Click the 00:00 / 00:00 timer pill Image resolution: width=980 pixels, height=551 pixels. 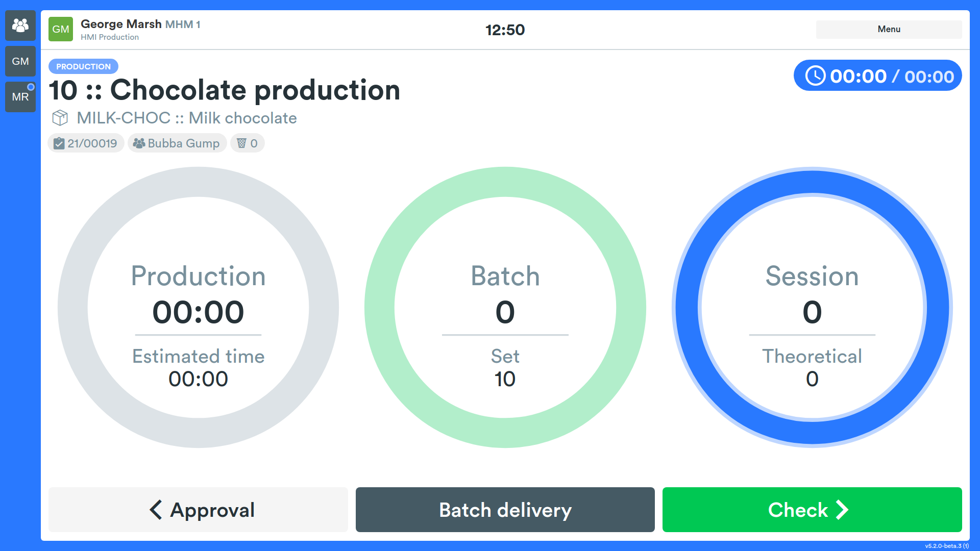coord(877,76)
